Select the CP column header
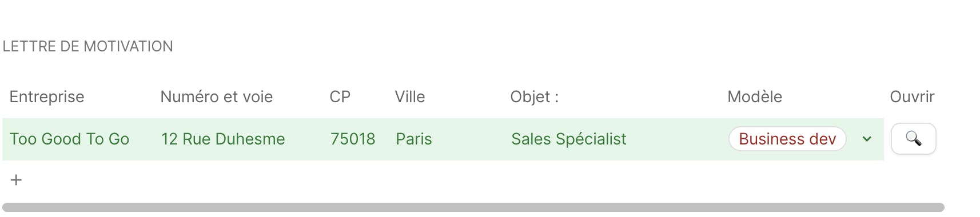This screenshot has height=217, width=980. [340, 97]
